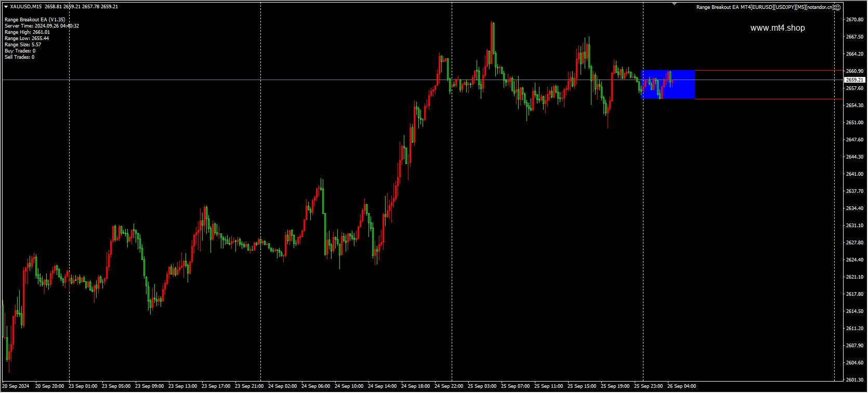Click 2617.80 on the price scale
868x393 pixels.
coord(854,294)
